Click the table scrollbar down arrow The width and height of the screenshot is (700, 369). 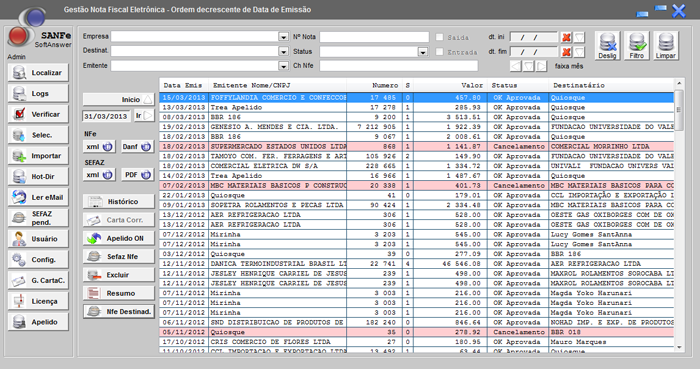click(679, 348)
